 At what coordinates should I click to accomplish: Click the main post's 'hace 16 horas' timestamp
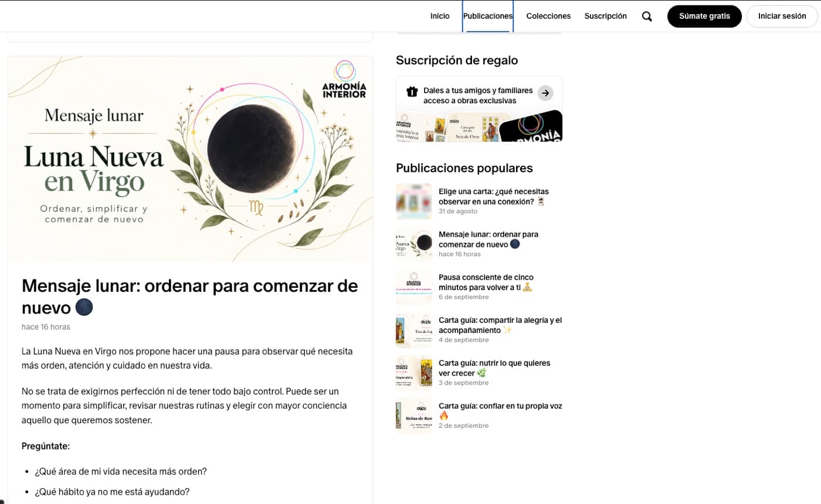(x=46, y=327)
